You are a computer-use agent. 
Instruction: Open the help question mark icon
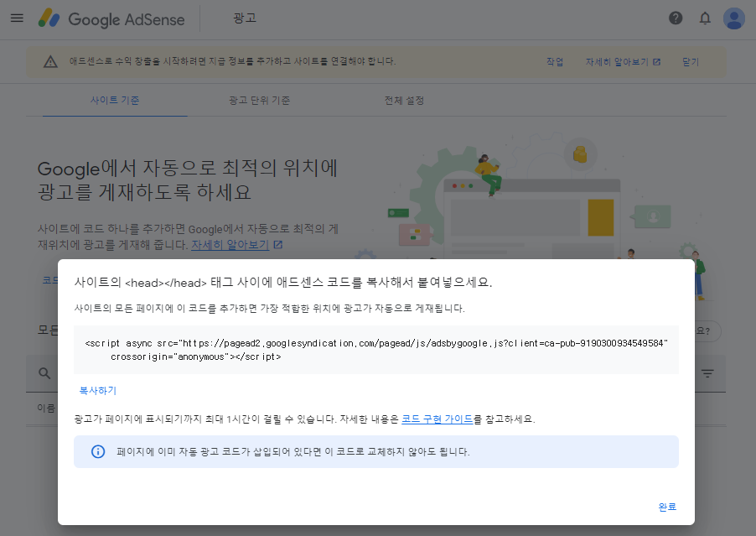(x=676, y=18)
